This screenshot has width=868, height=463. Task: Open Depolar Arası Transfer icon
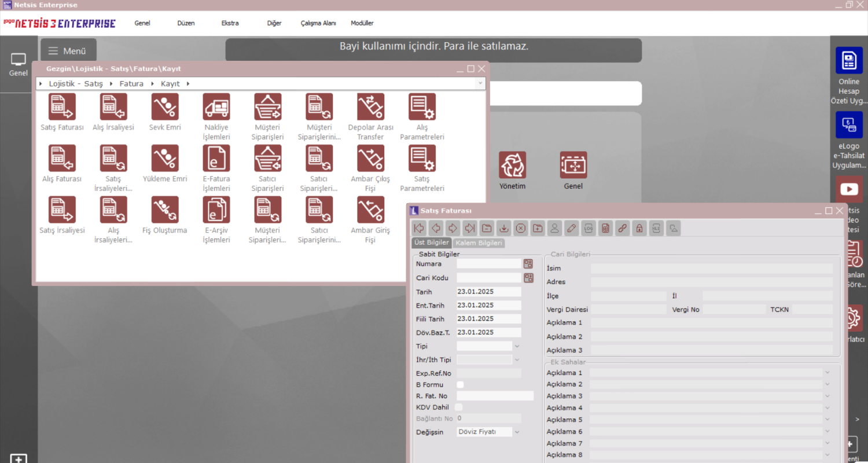tap(370, 106)
